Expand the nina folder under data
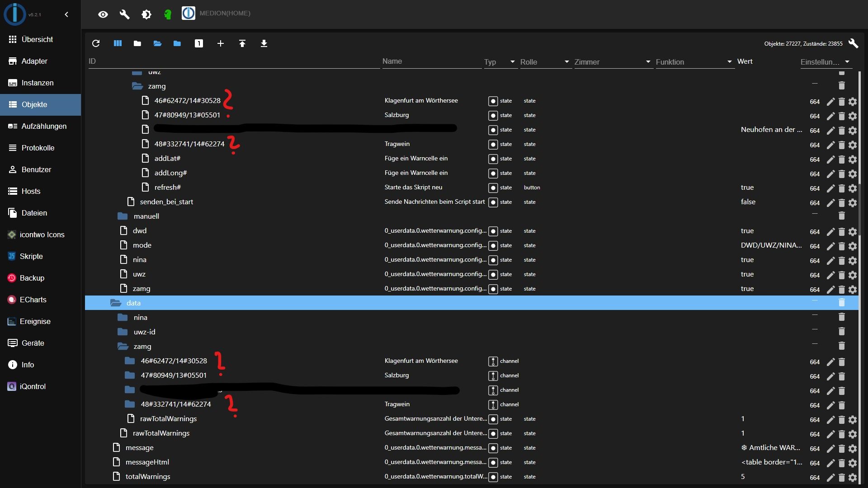The width and height of the screenshot is (868, 488). tap(123, 317)
